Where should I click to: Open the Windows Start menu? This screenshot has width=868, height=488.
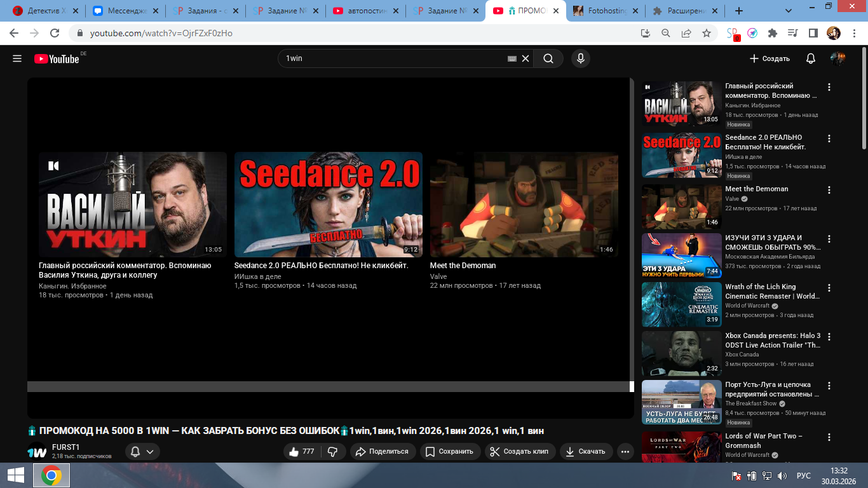coord(15,475)
